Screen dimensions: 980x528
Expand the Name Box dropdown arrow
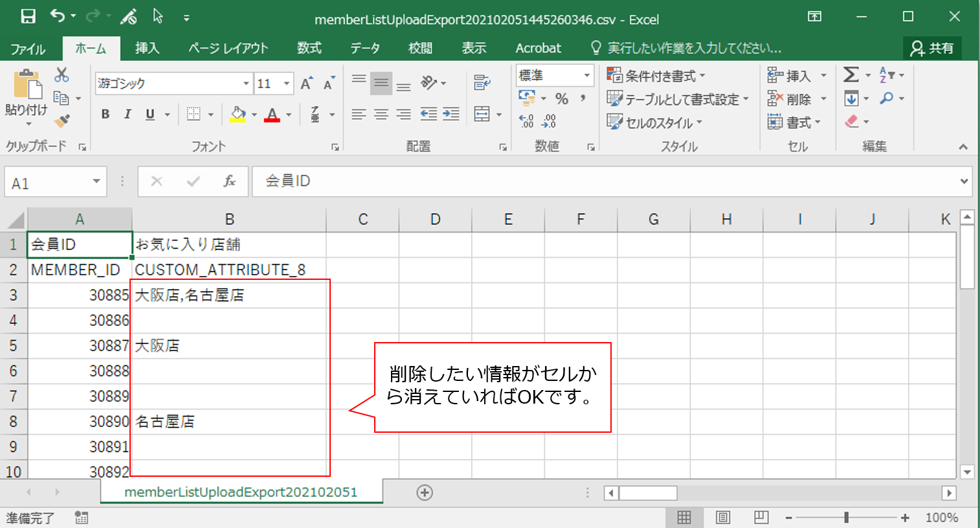[x=96, y=182]
